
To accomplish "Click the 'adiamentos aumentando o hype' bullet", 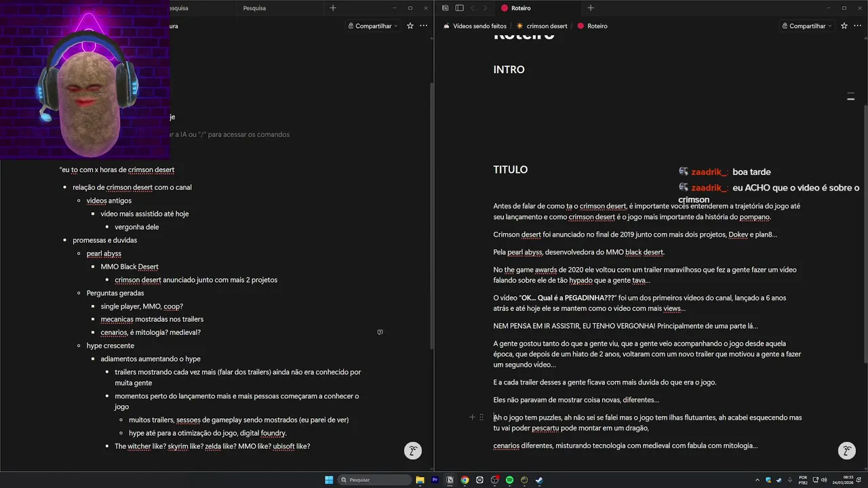I will [151, 359].
